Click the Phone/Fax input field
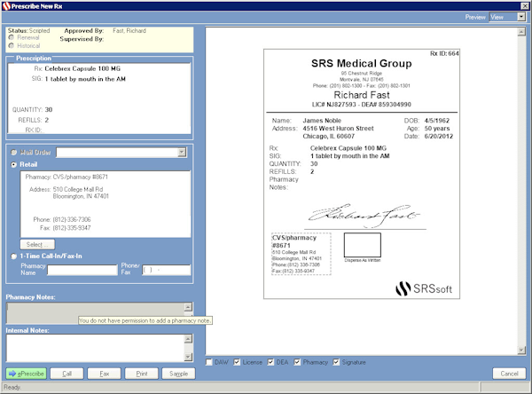The height and width of the screenshot is (394, 532). click(x=167, y=270)
